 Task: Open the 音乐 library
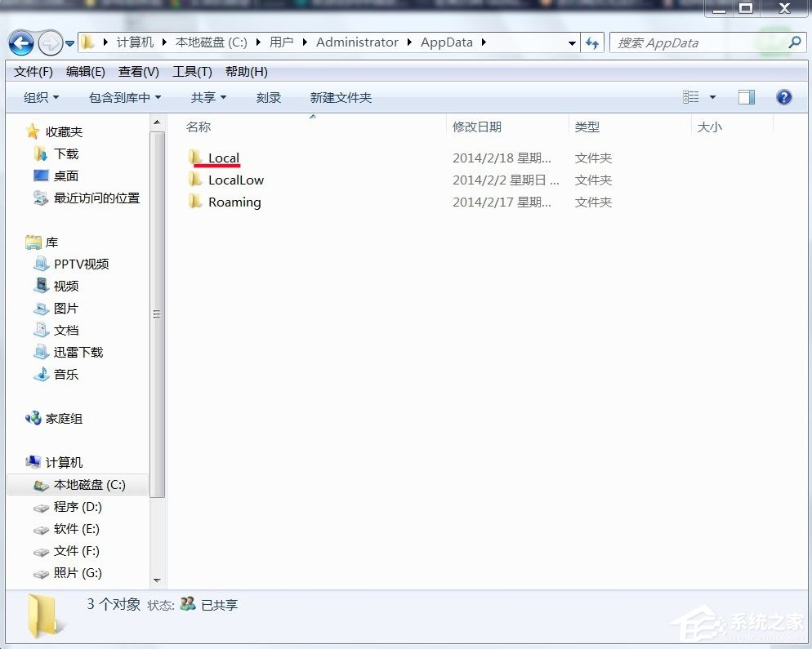pyautogui.click(x=65, y=375)
